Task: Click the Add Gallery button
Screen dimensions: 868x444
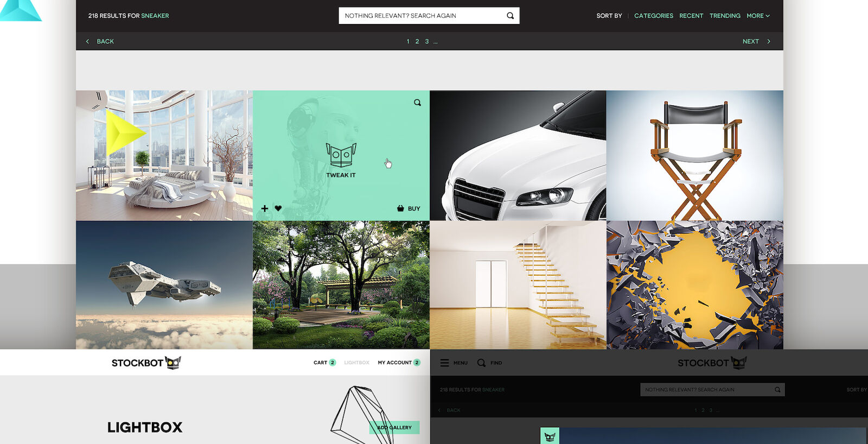Action: click(394, 428)
